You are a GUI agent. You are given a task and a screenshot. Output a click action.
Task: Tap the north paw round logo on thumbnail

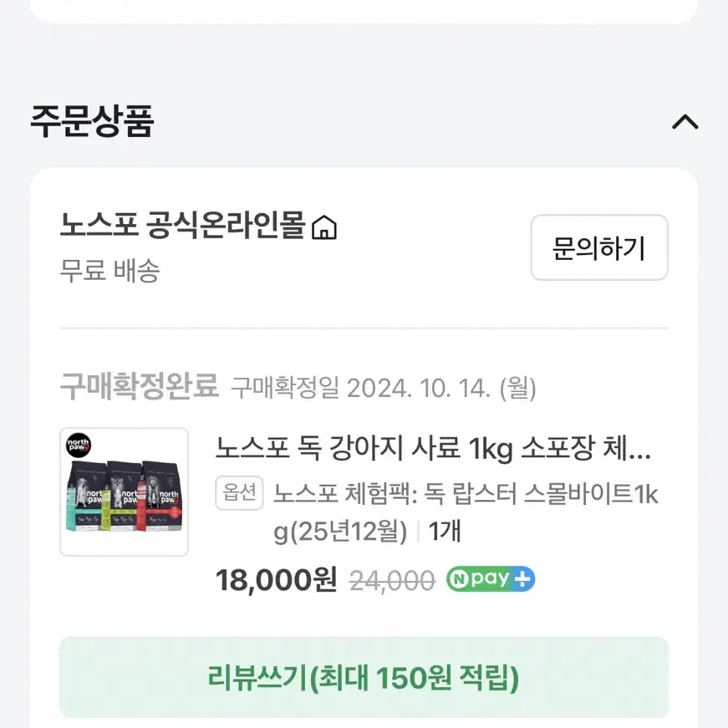(79, 445)
